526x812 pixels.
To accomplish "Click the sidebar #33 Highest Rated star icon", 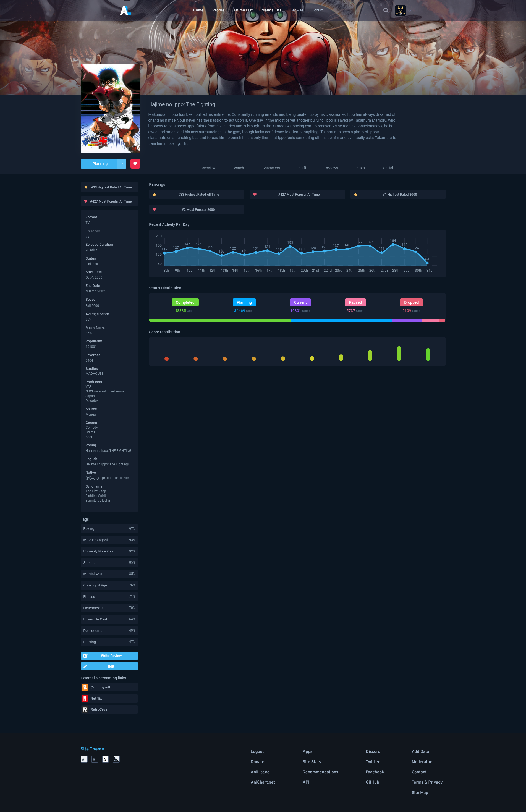I will click(86, 187).
